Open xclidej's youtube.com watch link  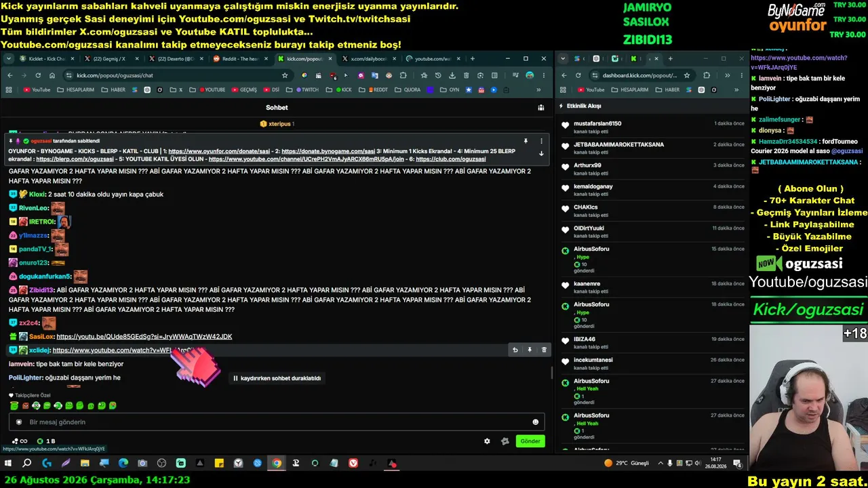click(122, 350)
